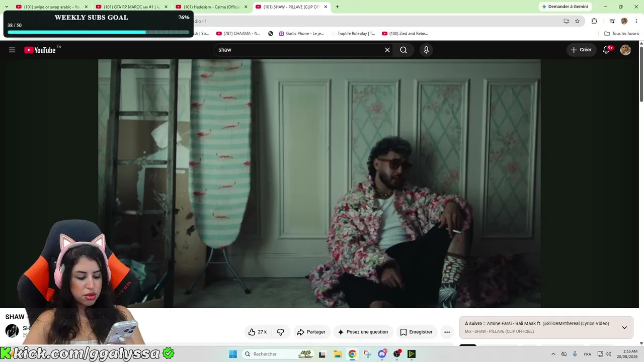Open the tab search dropdown arrow
The width and height of the screenshot is (644, 362).
(x=6, y=7)
